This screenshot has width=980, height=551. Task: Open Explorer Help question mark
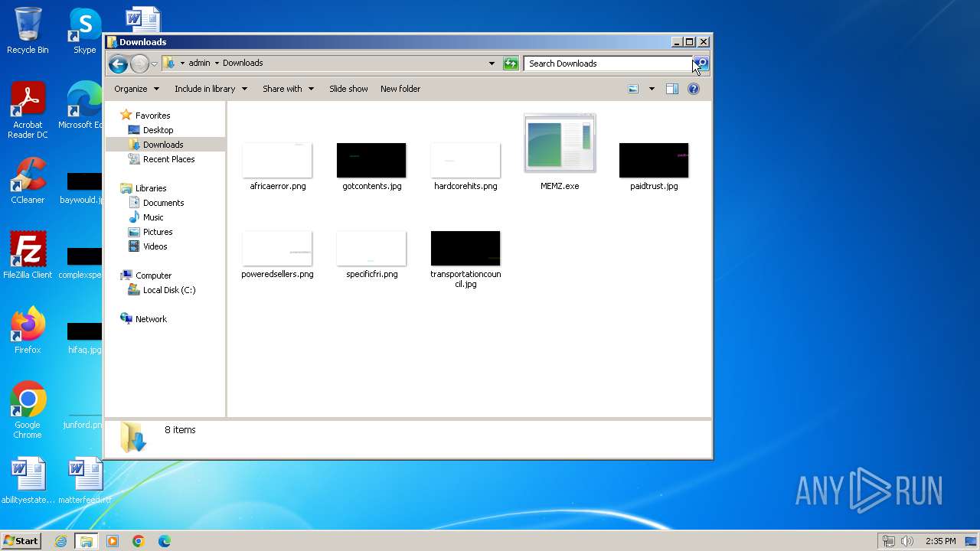click(694, 89)
